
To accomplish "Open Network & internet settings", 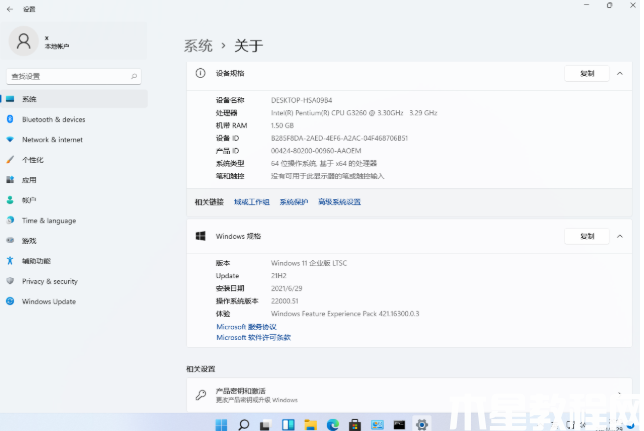I will coord(74,140).
